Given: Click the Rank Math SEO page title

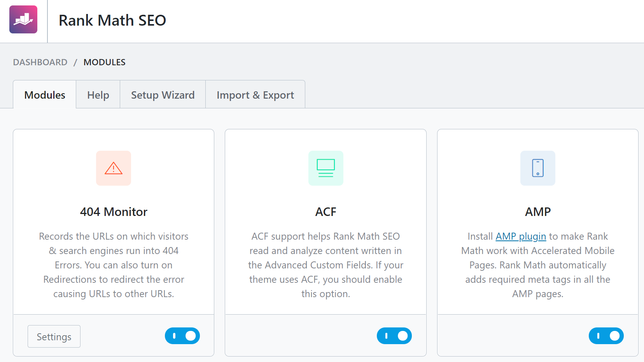Looking at the screenshot, I should coord(112,20).
